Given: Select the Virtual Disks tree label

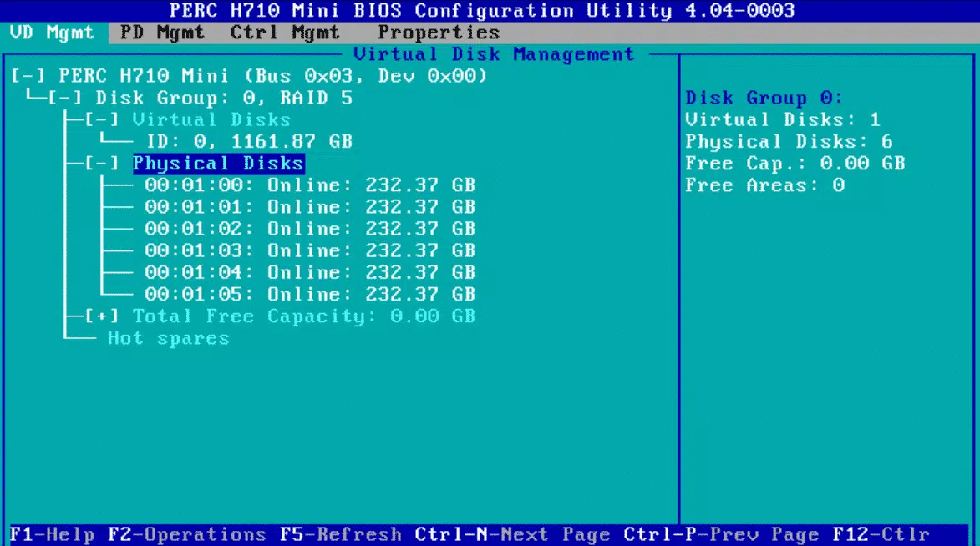Looking at the screenshot, I should (x=212, y=120).
